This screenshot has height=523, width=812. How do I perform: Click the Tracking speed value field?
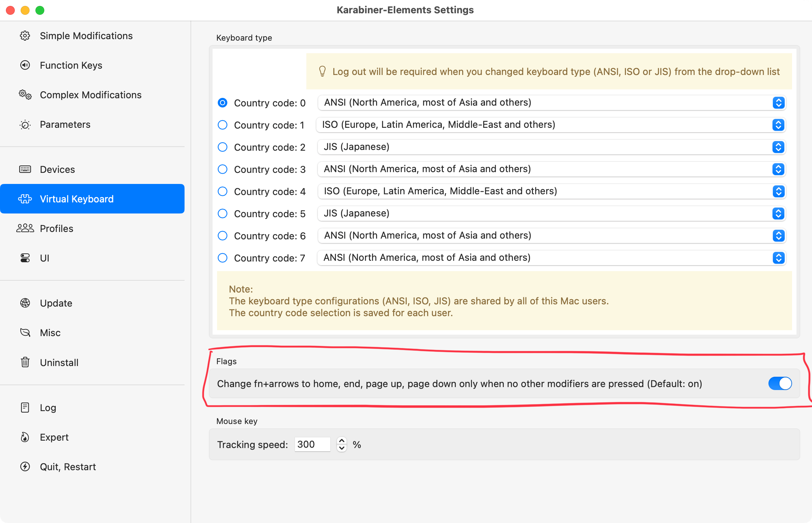pos(312,444)
